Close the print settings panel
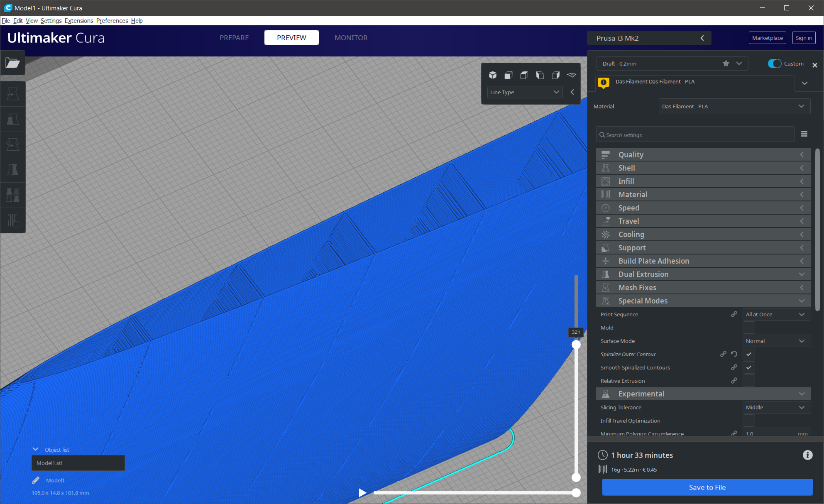The width and height of the screenshot is (824, 504). point(815,65)
